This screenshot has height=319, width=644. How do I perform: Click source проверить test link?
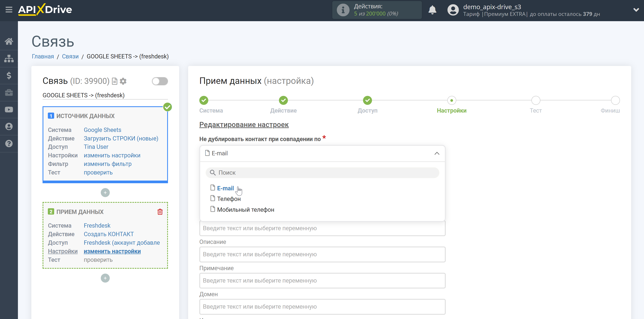(98, 172)
